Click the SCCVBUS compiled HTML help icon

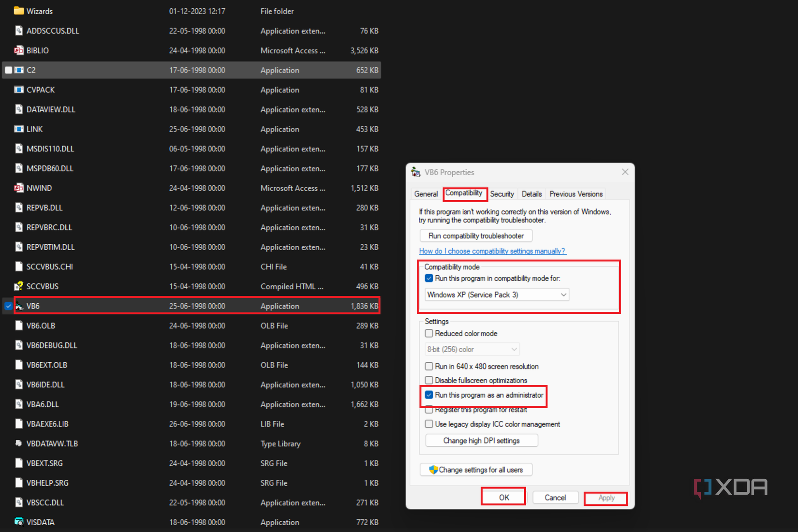point(19,286)
